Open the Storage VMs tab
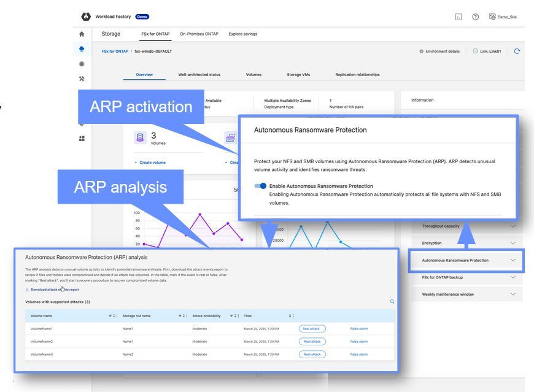 [298, 74]
